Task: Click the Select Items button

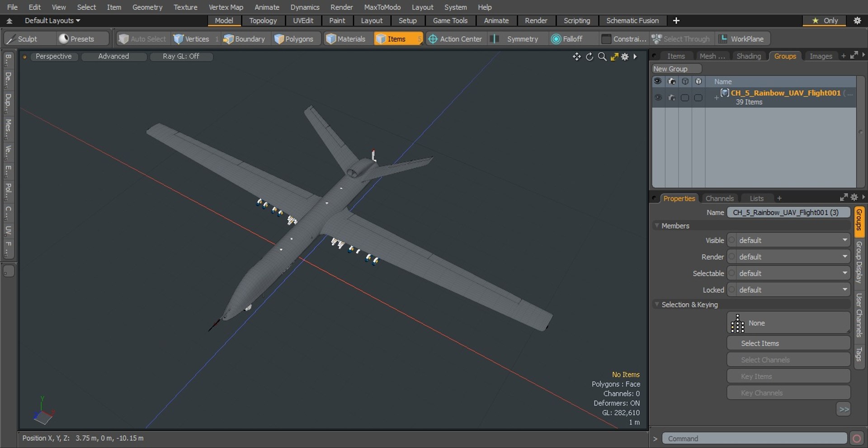Action: 788,343
